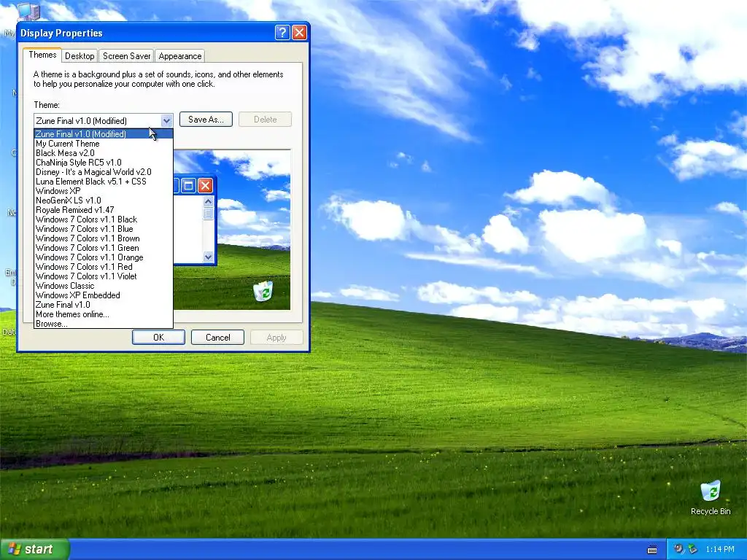This screenshot has width=747, height=560.
Task: Select the Windows Classic theme
Action: (x=104, y=286)
